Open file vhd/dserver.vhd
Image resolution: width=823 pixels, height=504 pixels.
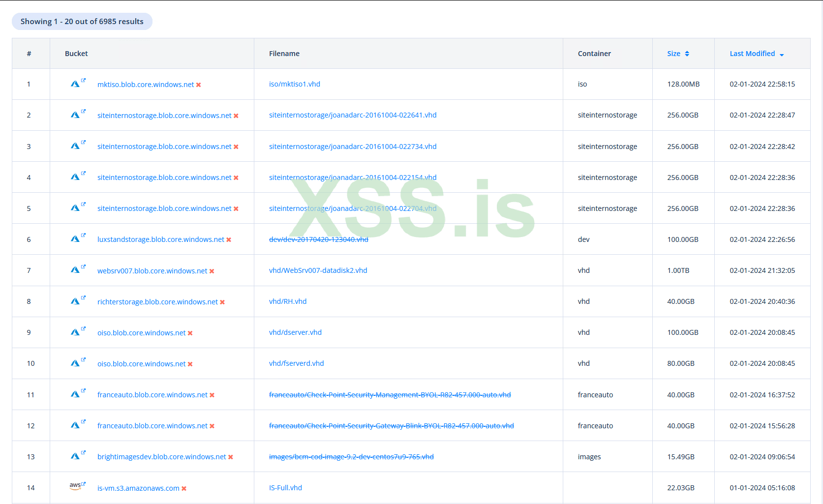coord(295,332)
